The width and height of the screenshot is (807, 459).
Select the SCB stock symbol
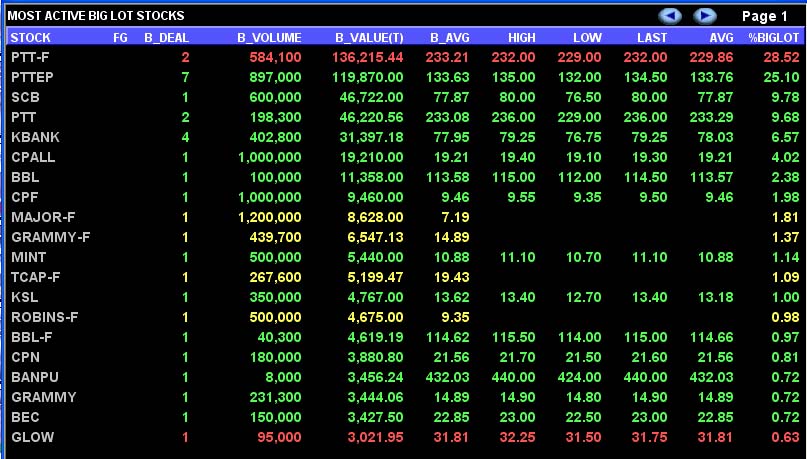25,97
